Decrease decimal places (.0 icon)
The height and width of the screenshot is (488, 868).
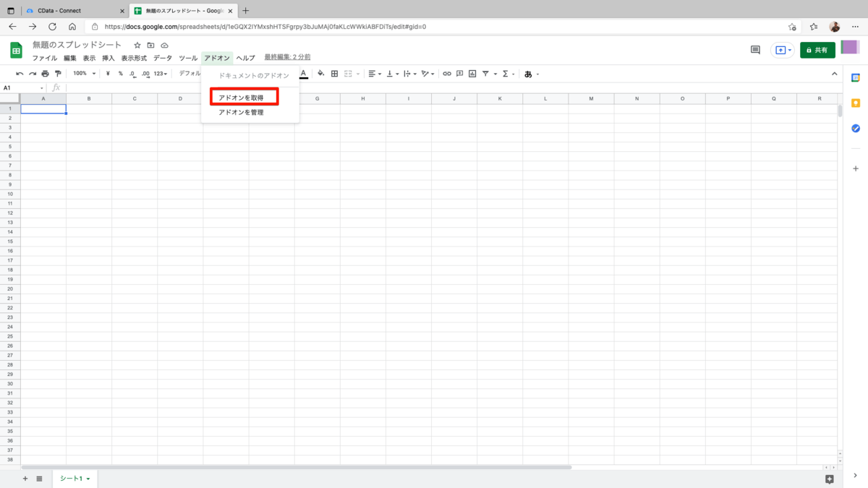132,74
